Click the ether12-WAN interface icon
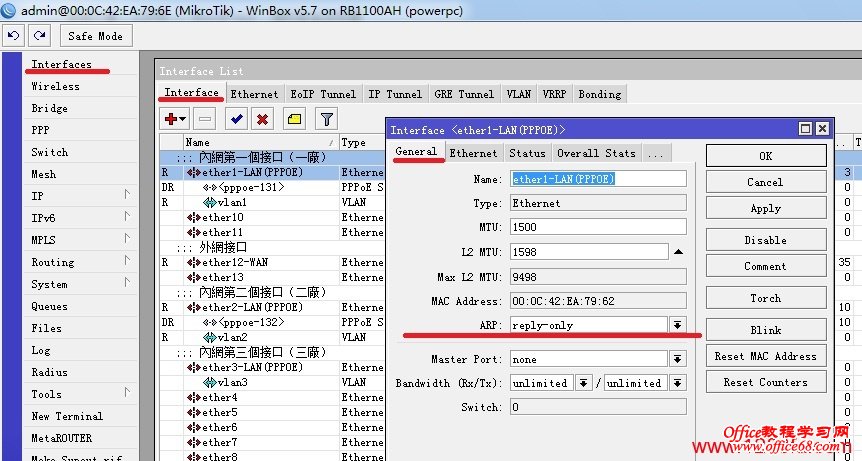Image resolution: width=862 pixels, height=461 pixels. coord(194,263)
